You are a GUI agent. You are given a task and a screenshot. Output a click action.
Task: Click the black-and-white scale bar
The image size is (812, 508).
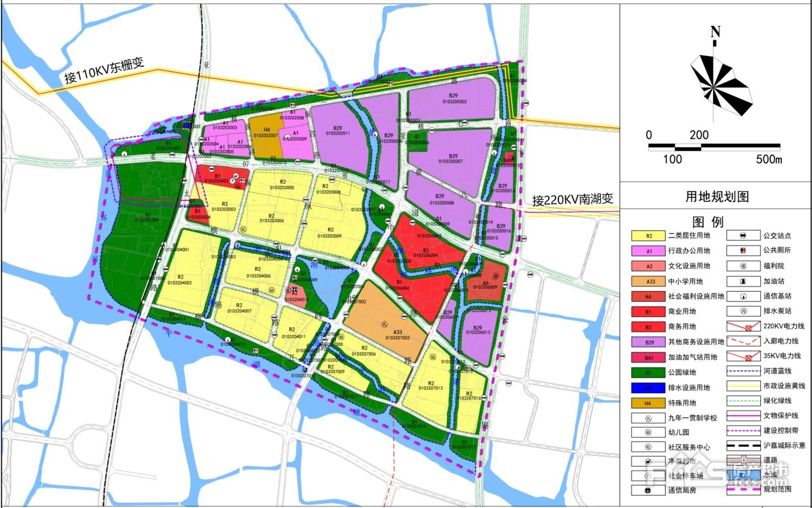tap(714, 147)
